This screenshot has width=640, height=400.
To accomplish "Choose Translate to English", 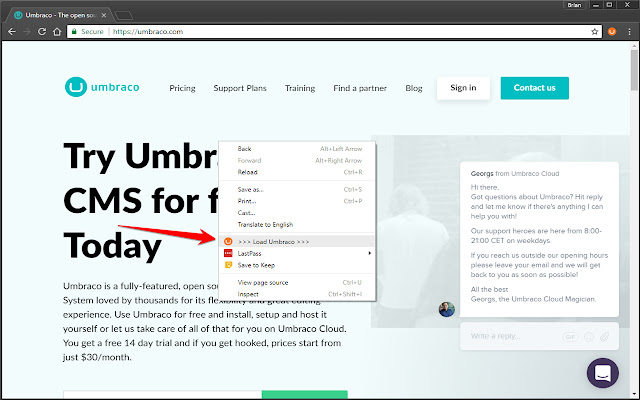I will pos(297,224).
